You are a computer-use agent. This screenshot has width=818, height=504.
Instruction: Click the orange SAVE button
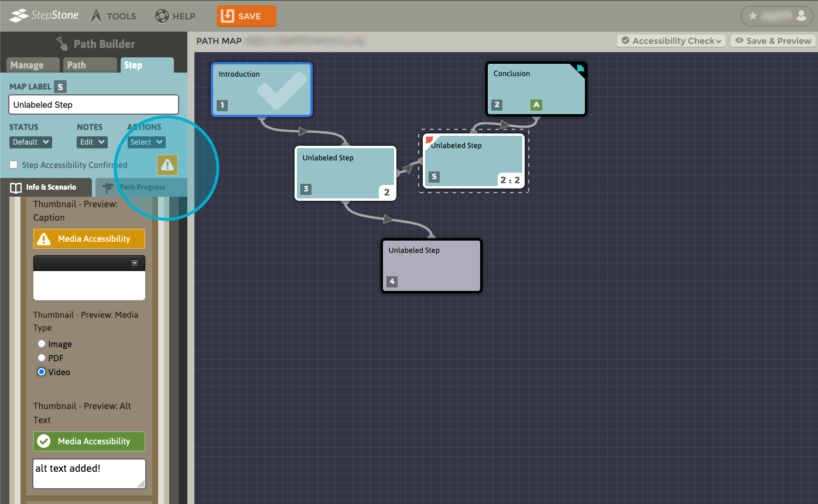point(246,16)
